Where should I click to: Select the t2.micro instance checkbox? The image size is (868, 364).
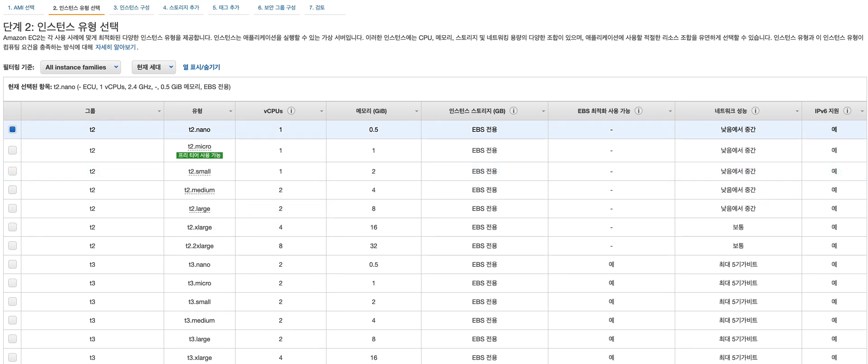pos(13,150)
